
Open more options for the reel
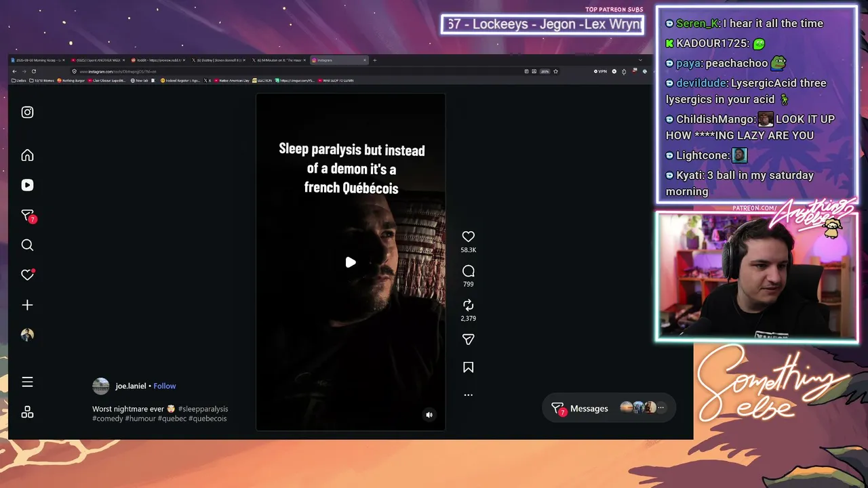tap(468, 394)
